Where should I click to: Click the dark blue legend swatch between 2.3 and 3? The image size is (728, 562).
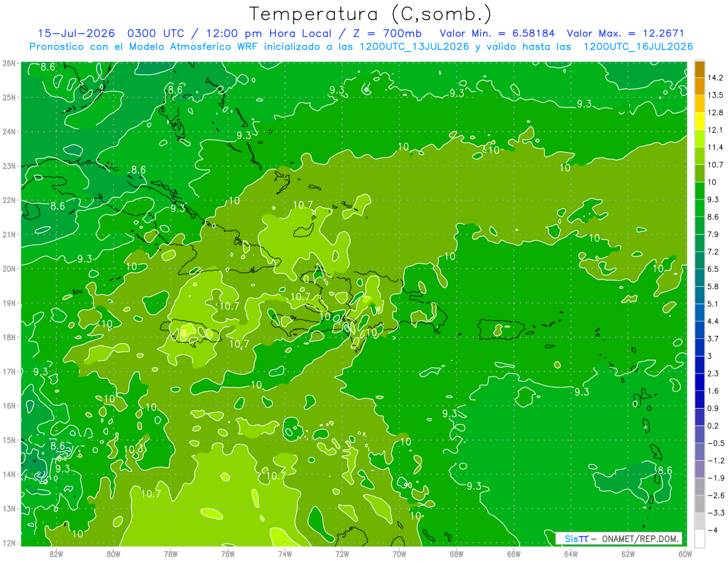coord(699,364)
